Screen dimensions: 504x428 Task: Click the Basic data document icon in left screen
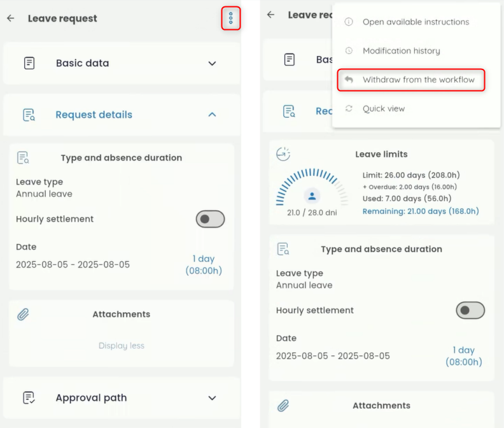point(29,63)
